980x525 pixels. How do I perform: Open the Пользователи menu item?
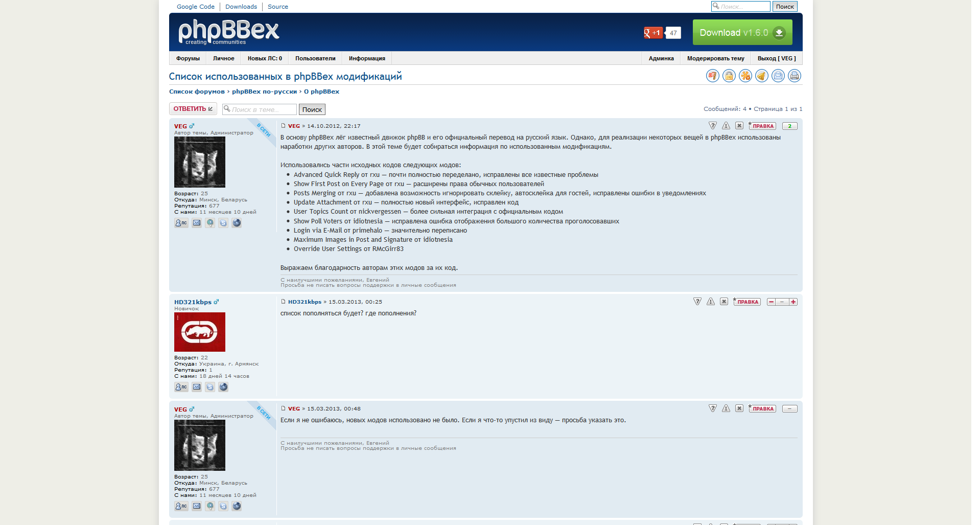pyautogui.click(x=315, y=58)
